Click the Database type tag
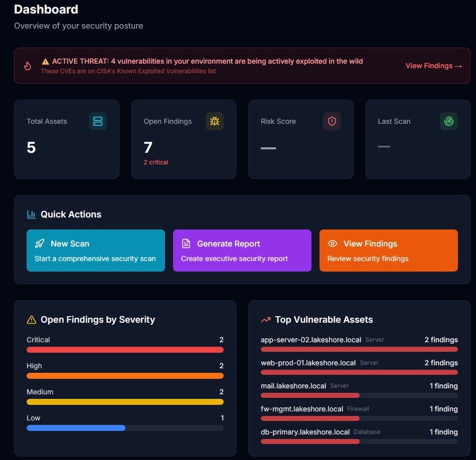The width and height of the screenshot is (476, 460). coord(367,432)
